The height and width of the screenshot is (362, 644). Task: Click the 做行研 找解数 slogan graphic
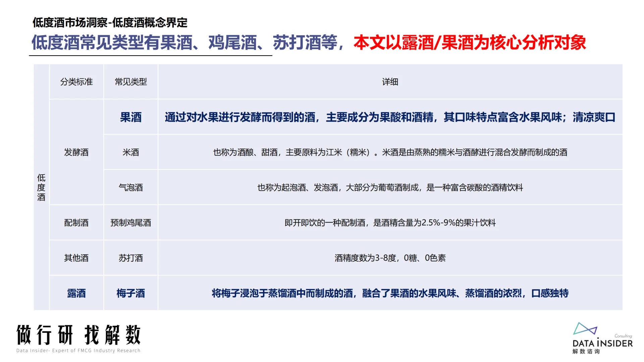pyautogui.click(x=78, y=335)
